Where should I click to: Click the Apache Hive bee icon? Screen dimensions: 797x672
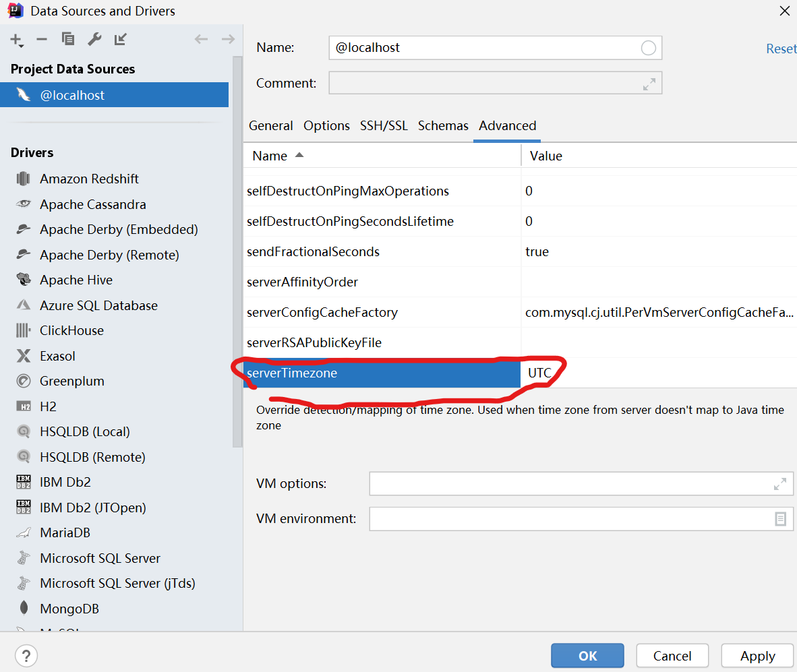tap(24, 279)
